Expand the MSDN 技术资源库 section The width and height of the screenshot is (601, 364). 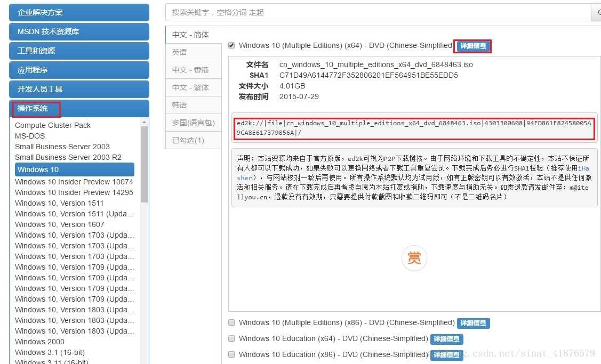point(79,31)
